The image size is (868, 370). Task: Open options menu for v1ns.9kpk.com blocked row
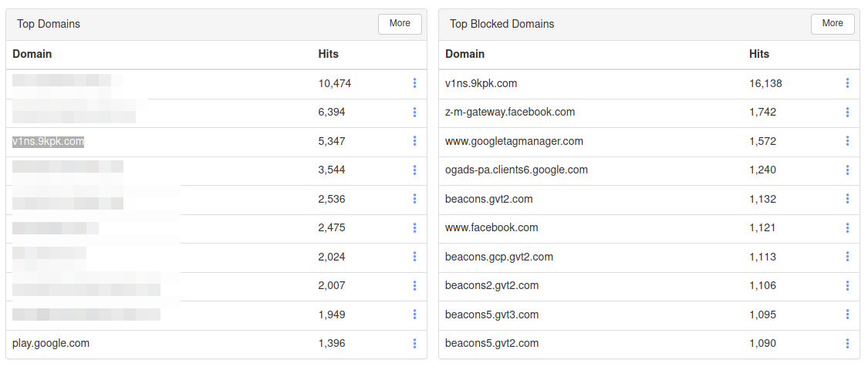point(847,83)
